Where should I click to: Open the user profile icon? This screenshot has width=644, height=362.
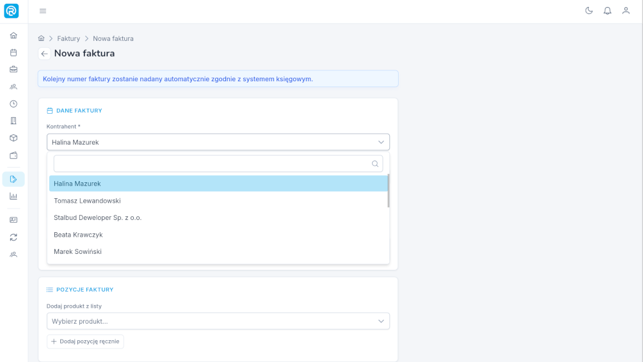[626, 11]
